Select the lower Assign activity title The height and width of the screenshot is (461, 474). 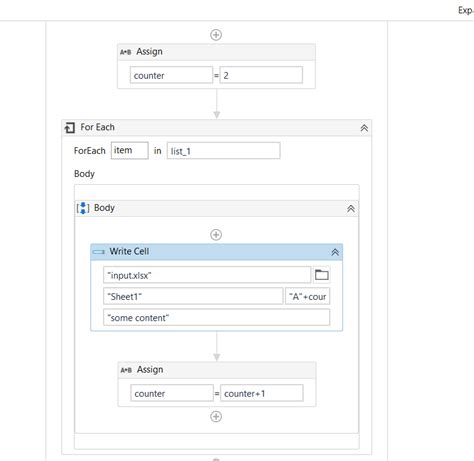pyautogui.click(x=150, y=370)
